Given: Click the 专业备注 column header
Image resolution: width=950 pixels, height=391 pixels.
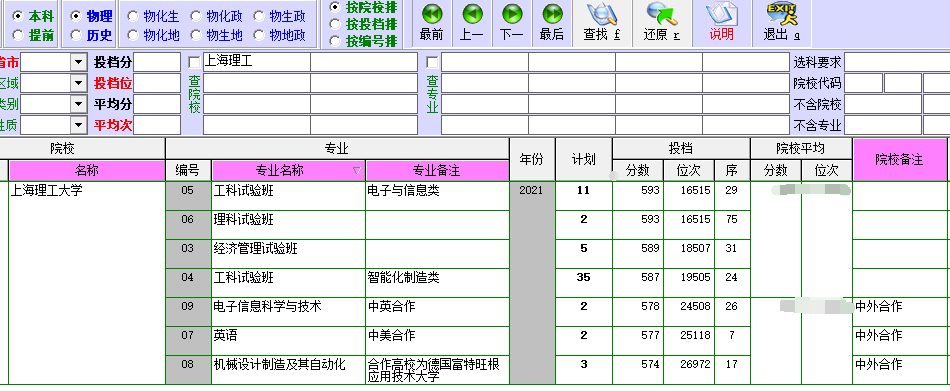Looking at the screenshot, I should [437, 170].
